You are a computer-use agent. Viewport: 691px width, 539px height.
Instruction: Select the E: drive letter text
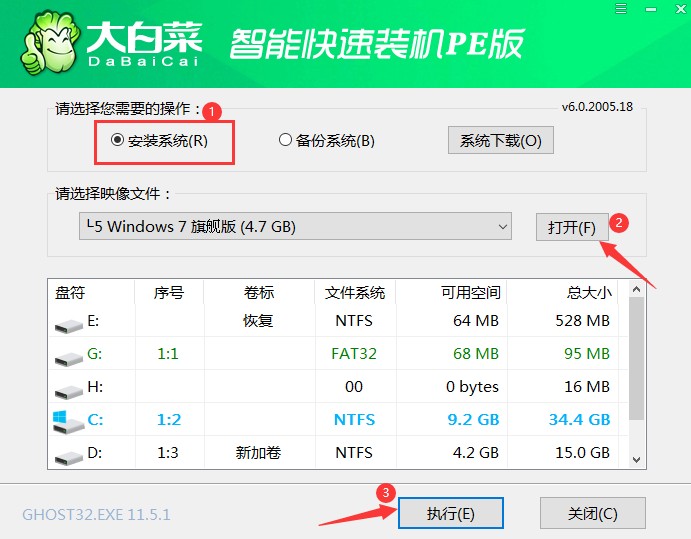[x=93, y=320]
